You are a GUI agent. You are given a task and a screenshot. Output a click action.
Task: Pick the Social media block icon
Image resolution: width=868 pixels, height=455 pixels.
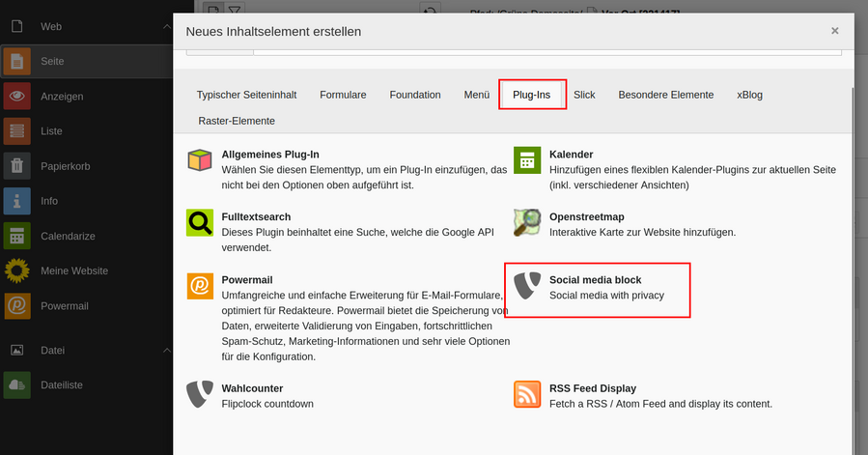coord(527,286)
